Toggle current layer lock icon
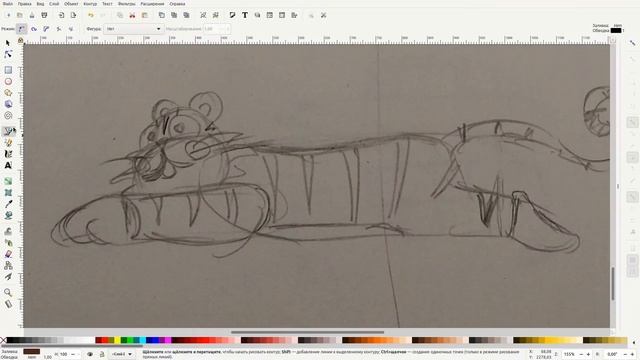The width and height of the screenshot is (640, 360). coord(102,354)
